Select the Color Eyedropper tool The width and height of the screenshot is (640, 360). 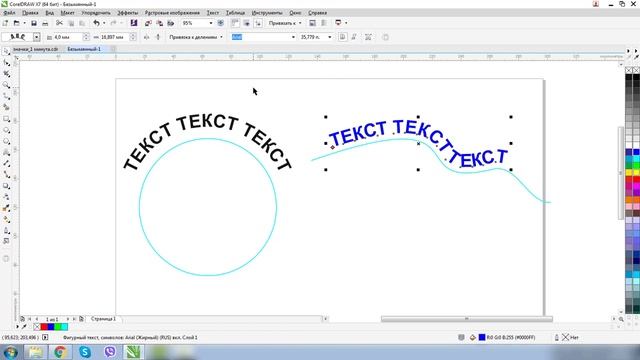pos(6,208)
